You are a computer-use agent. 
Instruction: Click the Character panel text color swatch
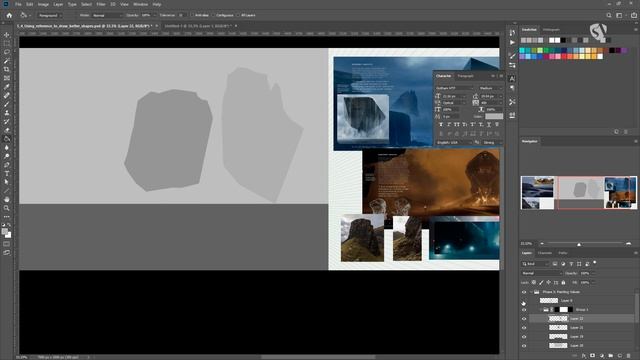[x=494, y=116]
